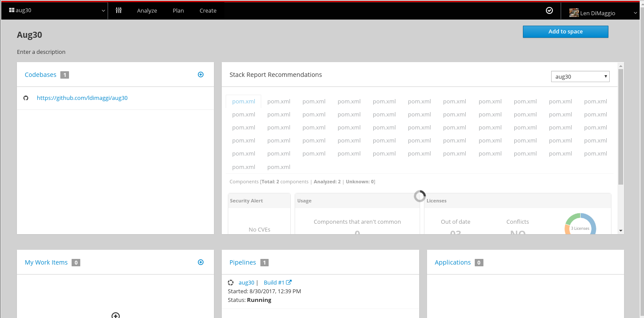The image size is (644, 318).
Task: Open the aug30 selector in Stack Report Recommendations
Action: pyautogui.click(x=580, y=76)
